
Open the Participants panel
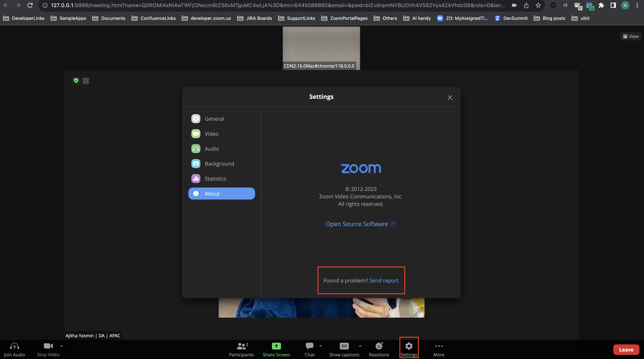241,349
